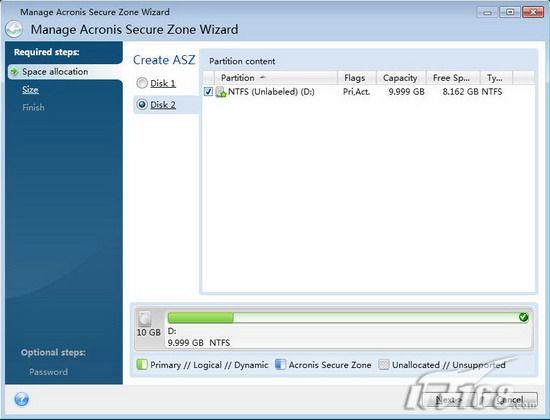This screenshot has height=420, width=550.
Task: Click the NTFS partition drive icon
Action: coord(221,92)
